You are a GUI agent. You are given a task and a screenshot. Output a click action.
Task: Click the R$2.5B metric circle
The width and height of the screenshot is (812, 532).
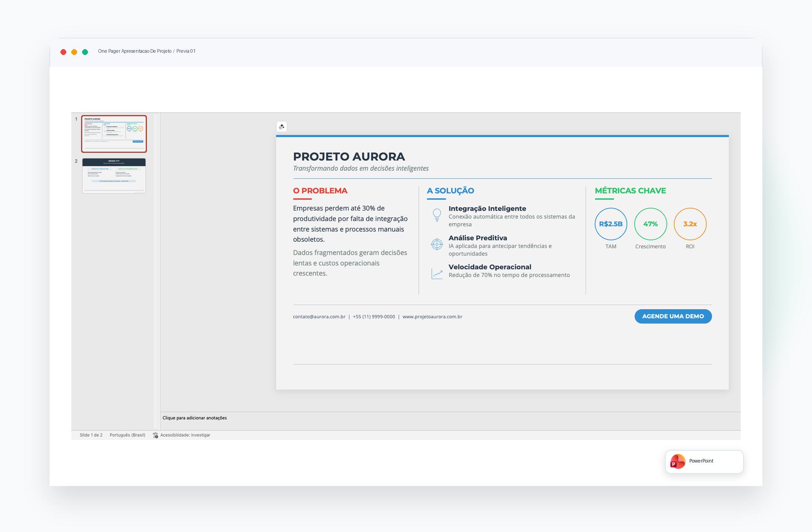611,224
